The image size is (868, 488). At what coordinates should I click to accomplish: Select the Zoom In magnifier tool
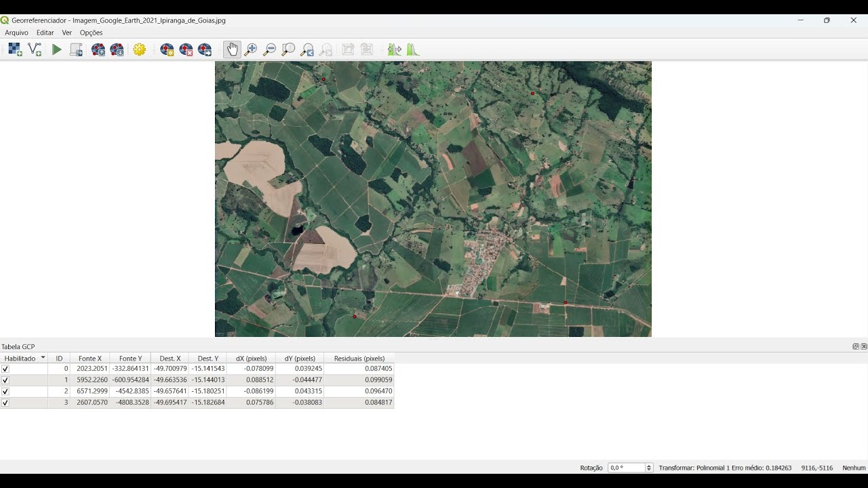click(x=251, y=49)
